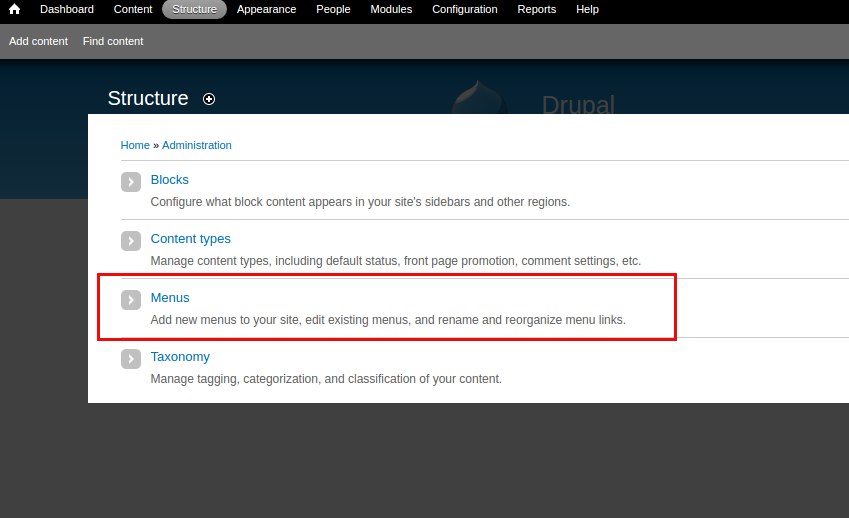Open the Content menu item

pyautogui.click(x=133, y=9)
